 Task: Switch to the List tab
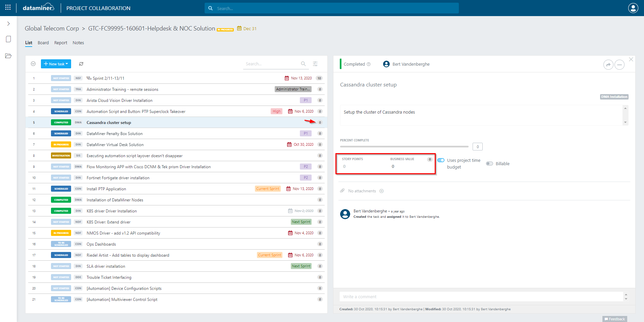pos(29,43)
